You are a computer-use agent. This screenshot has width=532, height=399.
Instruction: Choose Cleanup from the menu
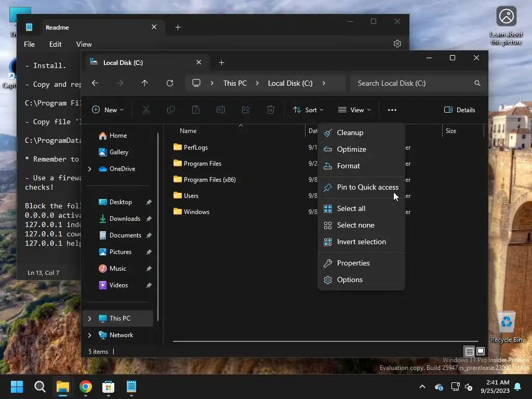362,132
